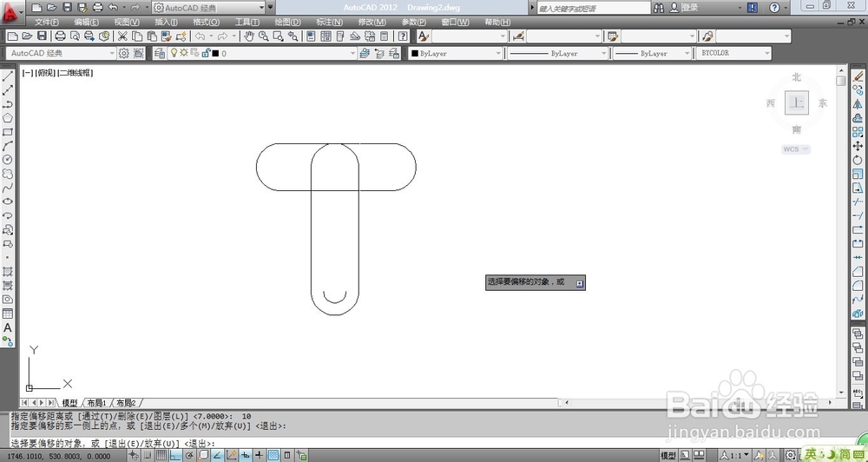Viewport: 868px width, 462px height.
Task: Open the 视图(V) menu
Action: click(x=127, y=23)
